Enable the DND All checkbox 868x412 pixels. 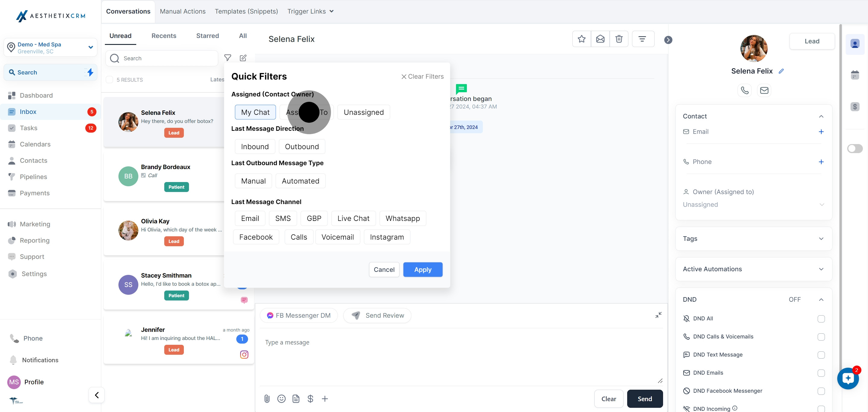pos(821,319)
